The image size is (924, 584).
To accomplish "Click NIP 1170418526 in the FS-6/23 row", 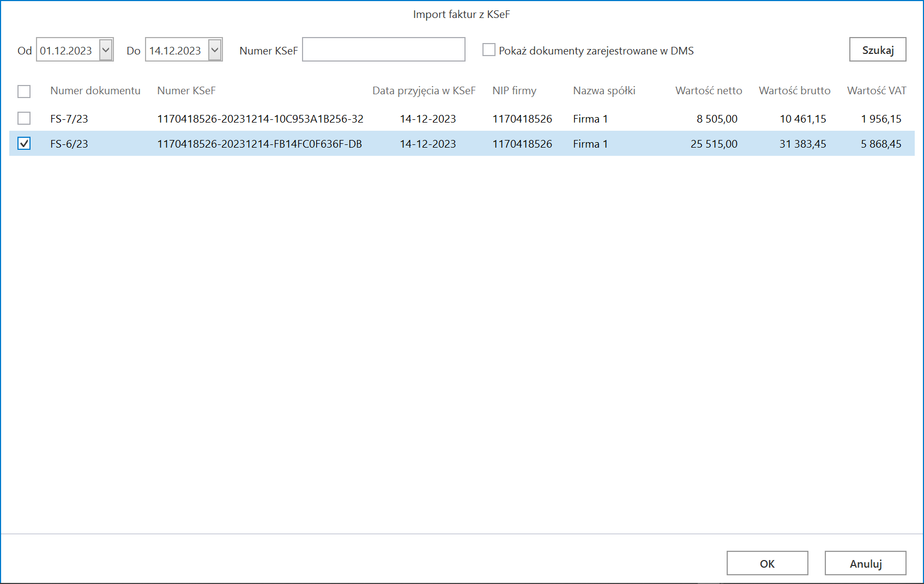I will coord(522,144).
